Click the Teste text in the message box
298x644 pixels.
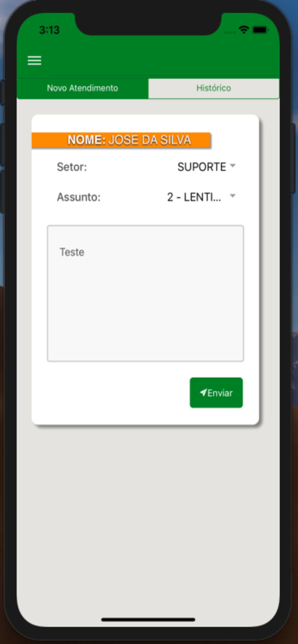[72, 252]
